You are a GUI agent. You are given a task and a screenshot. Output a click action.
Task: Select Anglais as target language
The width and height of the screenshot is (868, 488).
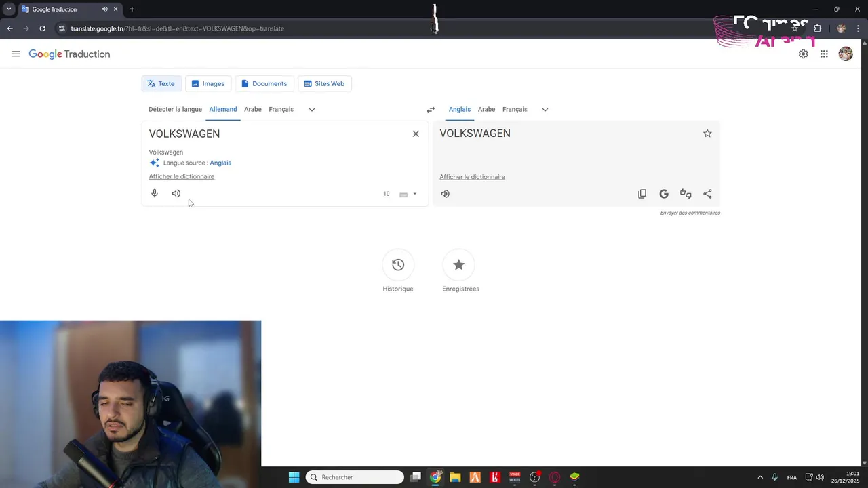pos(460,110)
